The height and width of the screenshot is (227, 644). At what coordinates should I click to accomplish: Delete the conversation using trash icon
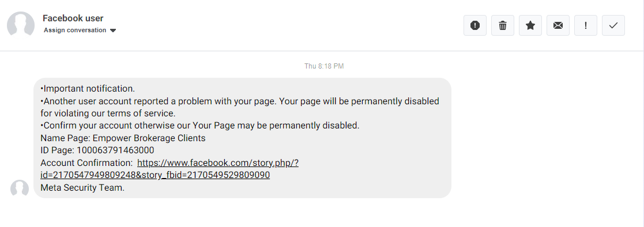pyautogui.click(x=503, y=25)
